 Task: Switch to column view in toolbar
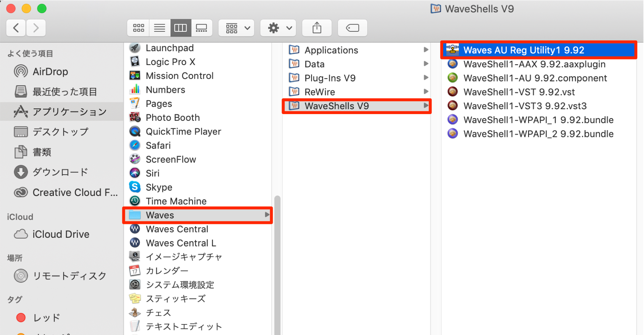coord(181,28)
